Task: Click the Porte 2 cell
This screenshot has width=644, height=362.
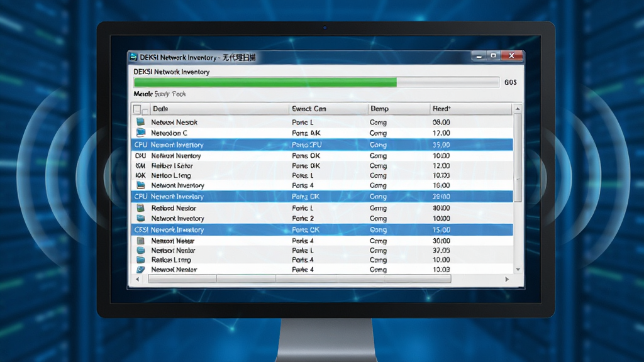Action: pyautogui.click(x=303, y=219)
